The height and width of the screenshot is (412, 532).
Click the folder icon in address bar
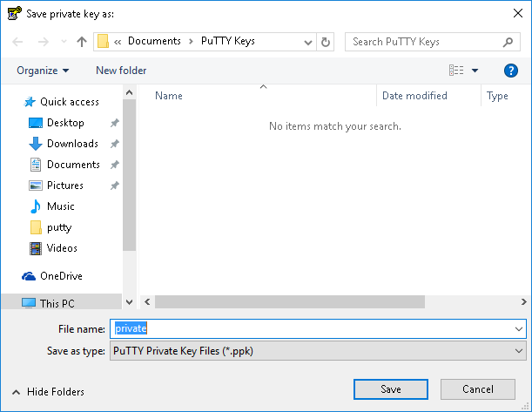pos(103,42)
